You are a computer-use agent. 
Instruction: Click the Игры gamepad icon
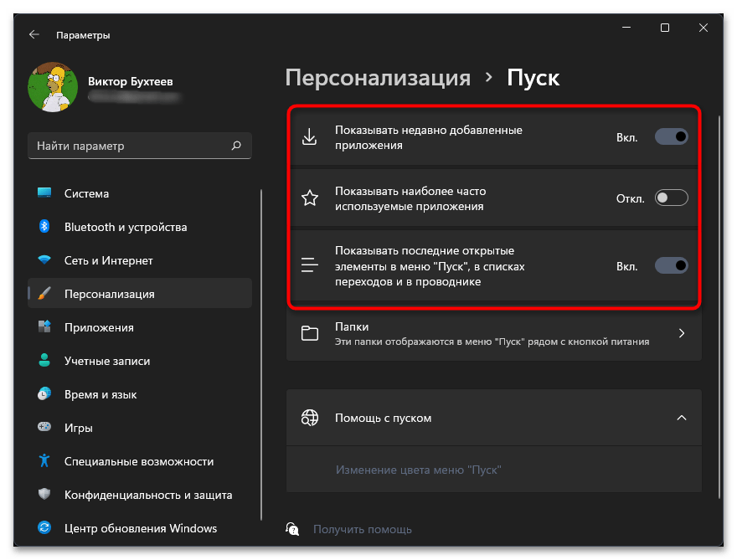tap(45, 428)
